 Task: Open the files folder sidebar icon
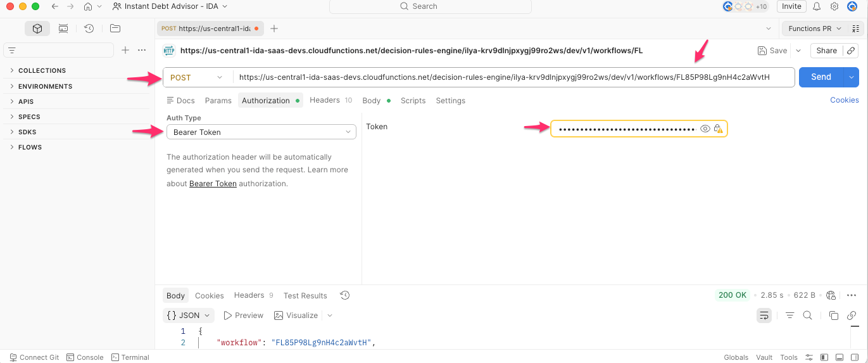pos(115,29)
